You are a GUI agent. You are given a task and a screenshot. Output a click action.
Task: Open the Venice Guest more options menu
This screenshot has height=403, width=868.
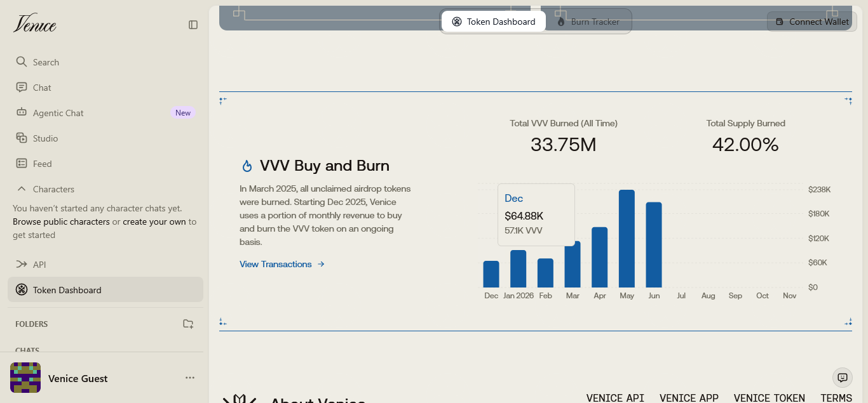pos(190,378)
